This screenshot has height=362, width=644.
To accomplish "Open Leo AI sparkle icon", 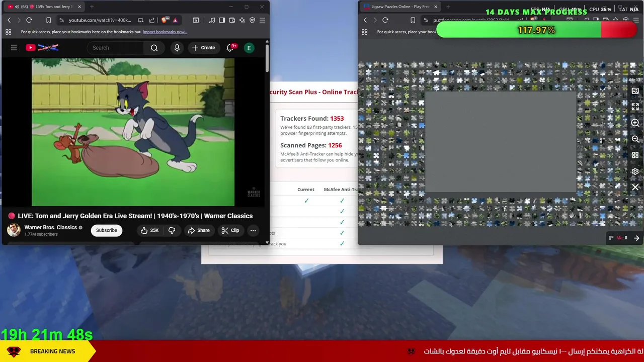I will coord(242,20).
